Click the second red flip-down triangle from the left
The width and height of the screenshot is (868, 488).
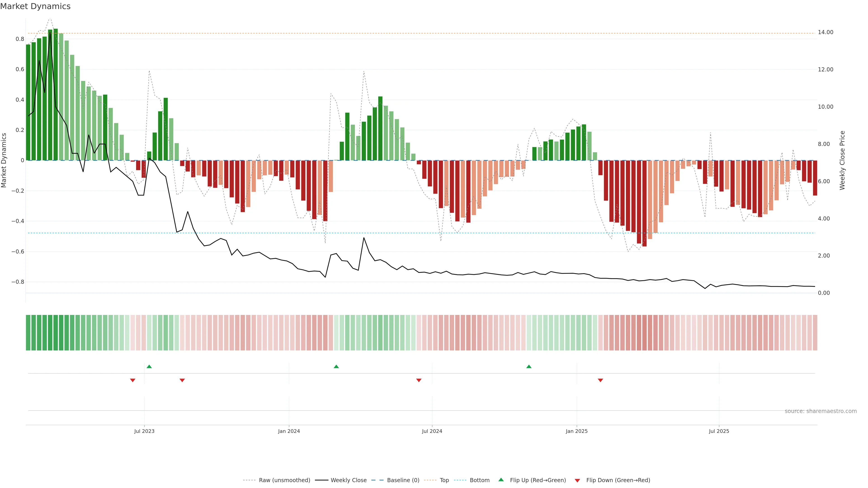(x=182, y=380)
